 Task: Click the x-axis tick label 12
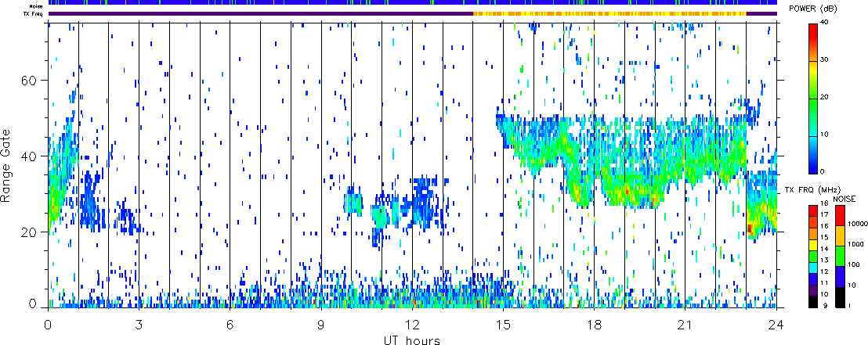click(x=412, y=325)
